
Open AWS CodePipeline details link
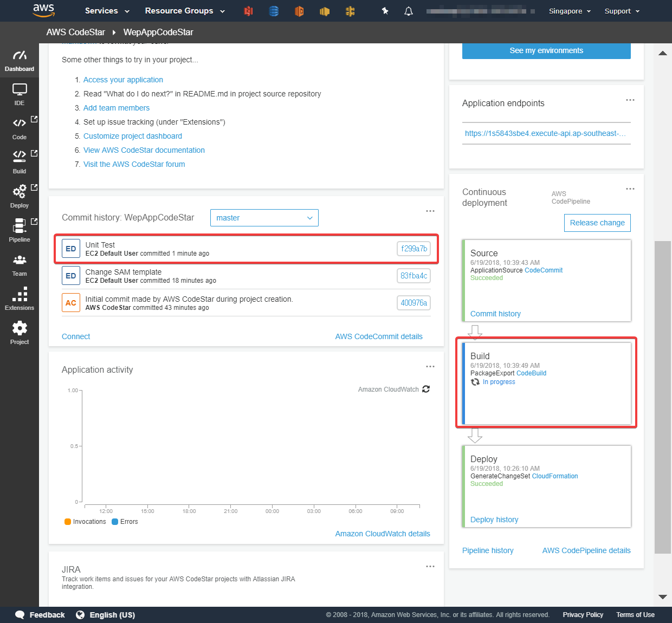click(x=586, y=550)
